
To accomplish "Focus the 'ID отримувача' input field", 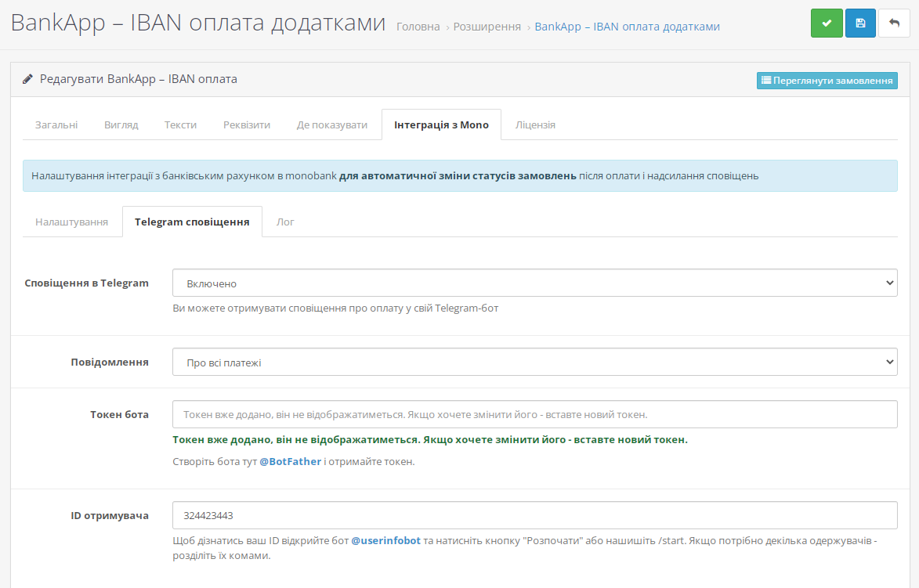I will [x=534, y=516].
